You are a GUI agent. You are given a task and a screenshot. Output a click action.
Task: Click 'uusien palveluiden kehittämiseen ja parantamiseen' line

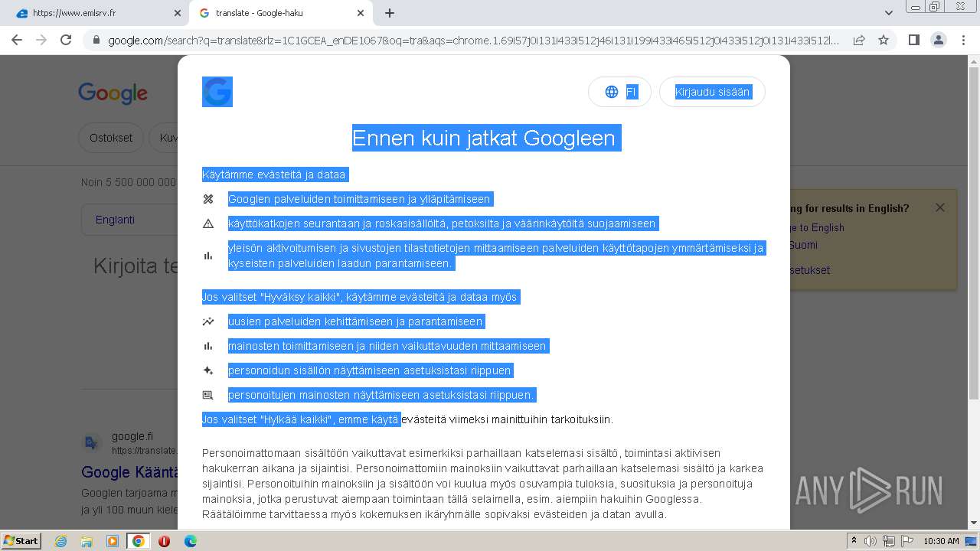click(355, 321)
